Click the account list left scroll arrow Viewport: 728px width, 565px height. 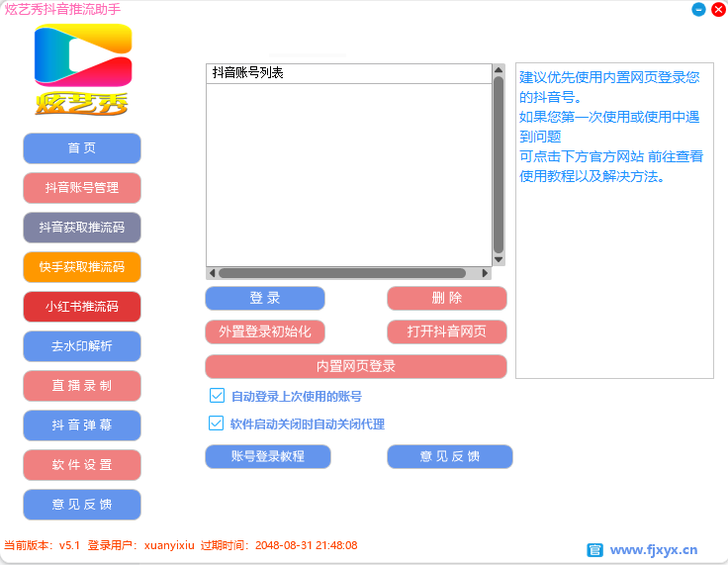(x=213, y=273)
